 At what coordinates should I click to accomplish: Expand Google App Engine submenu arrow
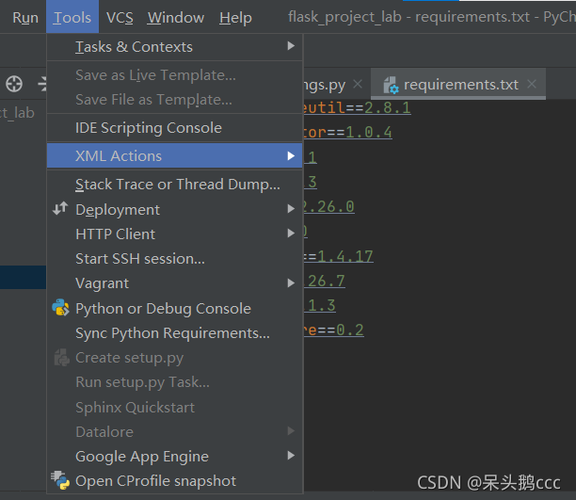coord(291,456)
